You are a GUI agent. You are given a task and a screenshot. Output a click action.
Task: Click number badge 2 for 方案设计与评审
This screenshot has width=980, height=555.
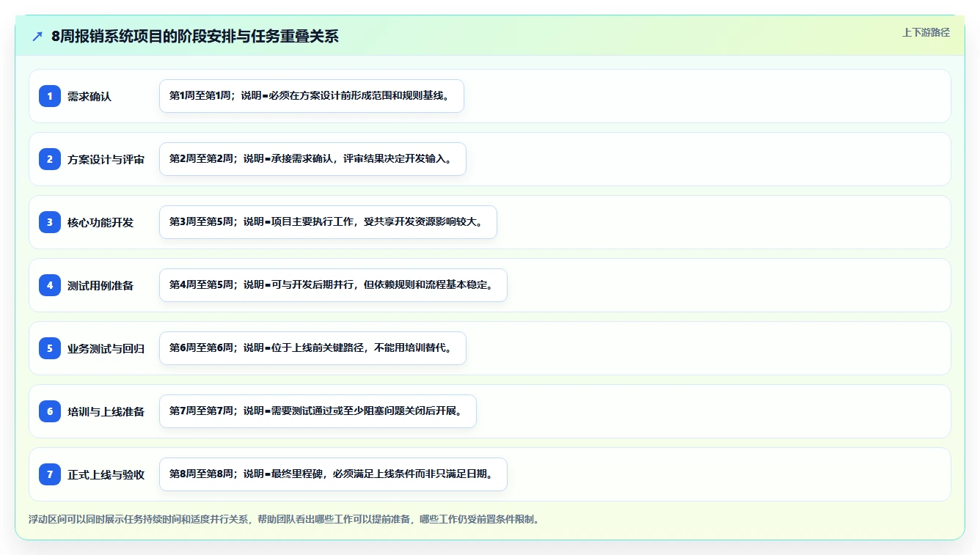(50, 159)
